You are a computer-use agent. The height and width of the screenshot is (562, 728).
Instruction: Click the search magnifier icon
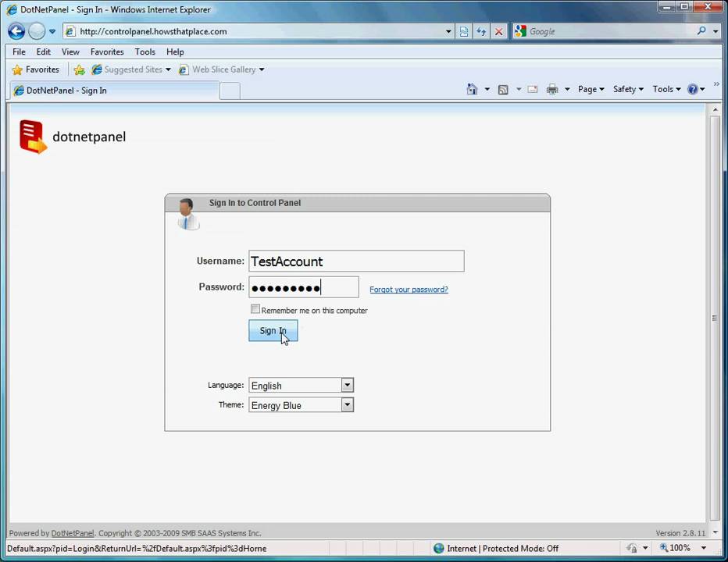click(701, 31)
